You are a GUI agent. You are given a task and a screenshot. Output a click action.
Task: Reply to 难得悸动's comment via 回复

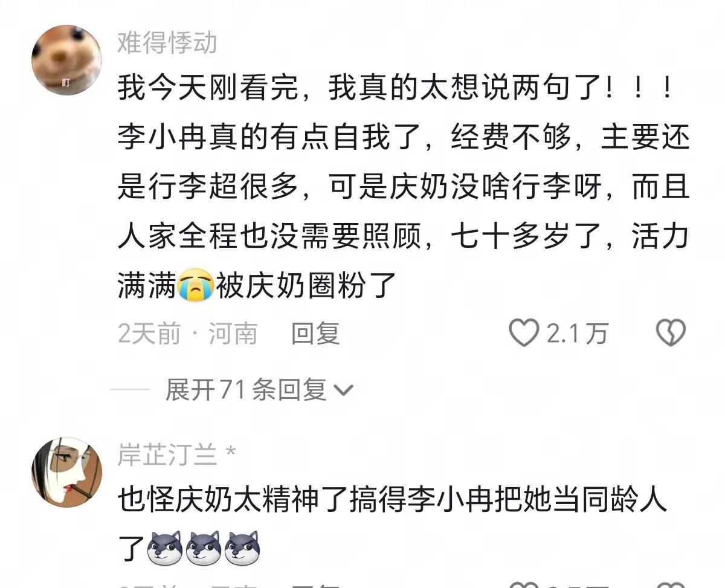(x=315, y=333)
